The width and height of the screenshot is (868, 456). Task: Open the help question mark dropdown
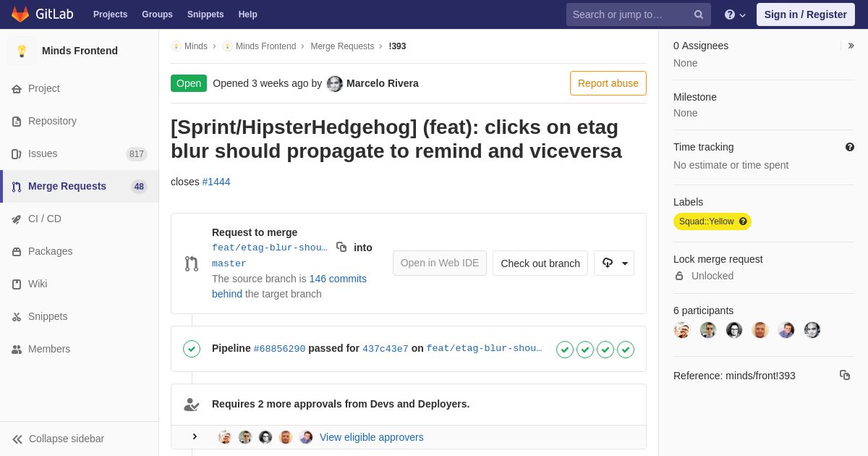(735, 14)
